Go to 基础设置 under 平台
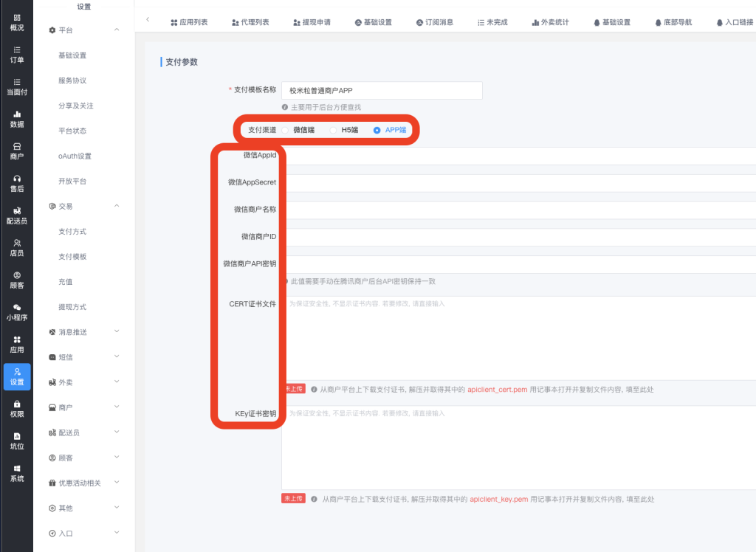 [72, 55]
